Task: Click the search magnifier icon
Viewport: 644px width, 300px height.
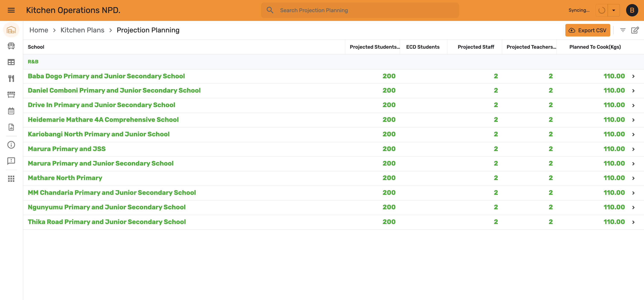Action: pos(270,10)
